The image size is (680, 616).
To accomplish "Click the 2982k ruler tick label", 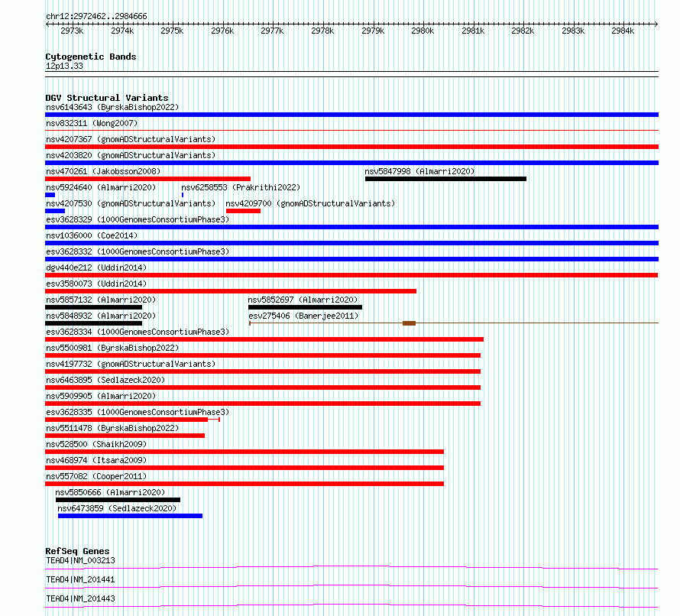I will click(x=523, y=31).
